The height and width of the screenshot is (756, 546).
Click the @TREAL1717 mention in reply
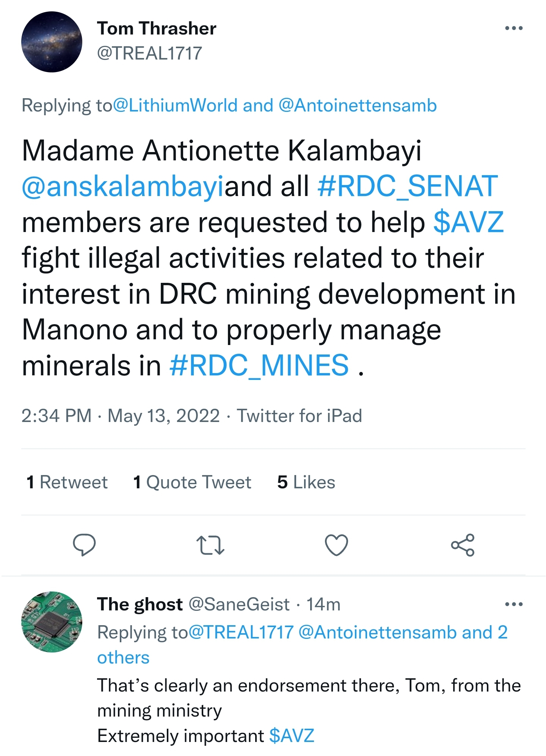(241, 632)
